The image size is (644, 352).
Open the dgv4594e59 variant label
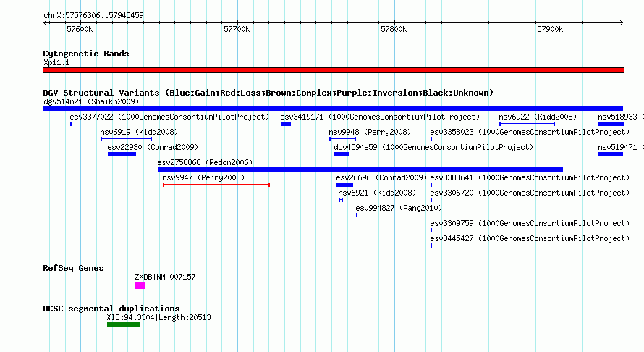coord(433,147)
